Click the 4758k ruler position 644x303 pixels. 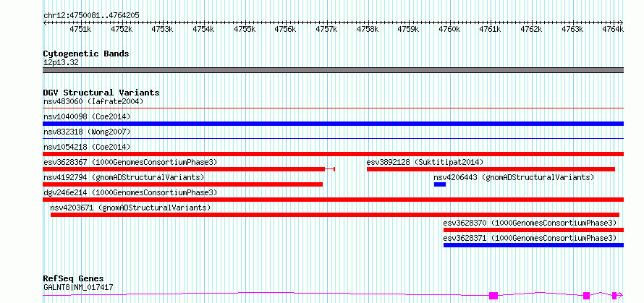[x=368, y=29]
